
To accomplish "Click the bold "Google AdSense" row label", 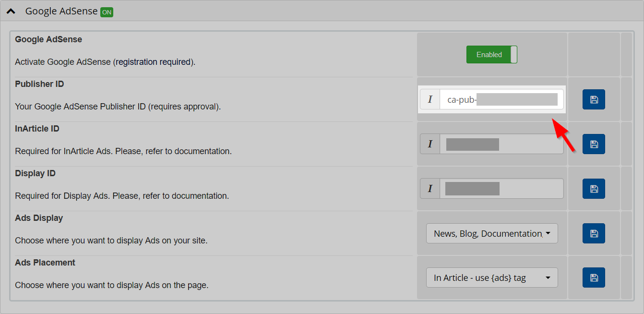I will 48,39.
